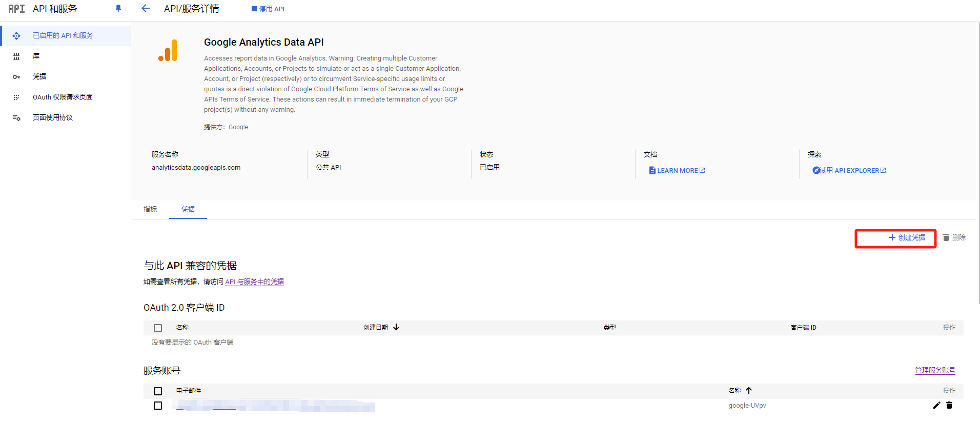Click the Google Analytics bar-chart logo
The height and width of the screenshot is (422, 980).
tap(168, 50)
